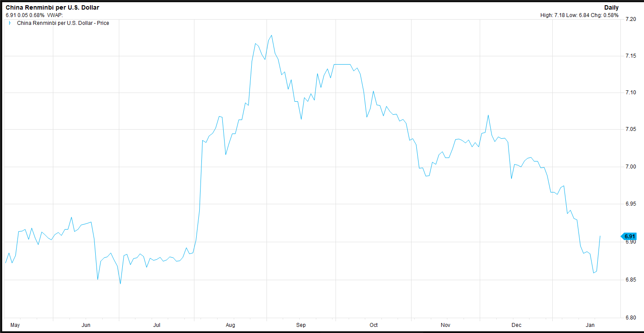Click the Low: 6.84 statistic

pyautogui.click(x=578, y=14)
